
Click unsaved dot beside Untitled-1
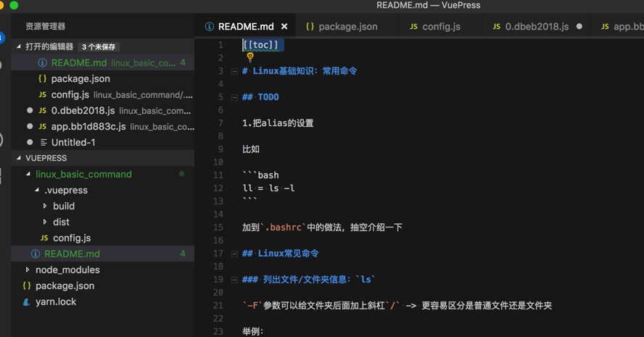point(30,143)
